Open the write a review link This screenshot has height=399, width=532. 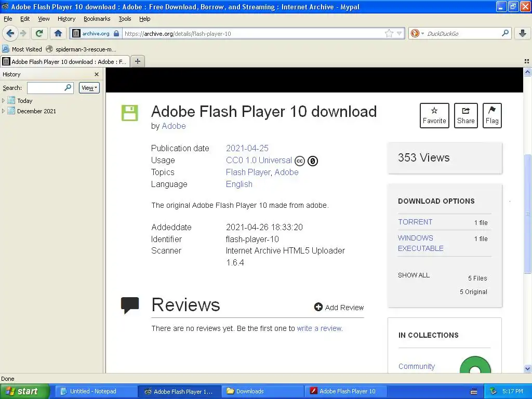(320, 328)
